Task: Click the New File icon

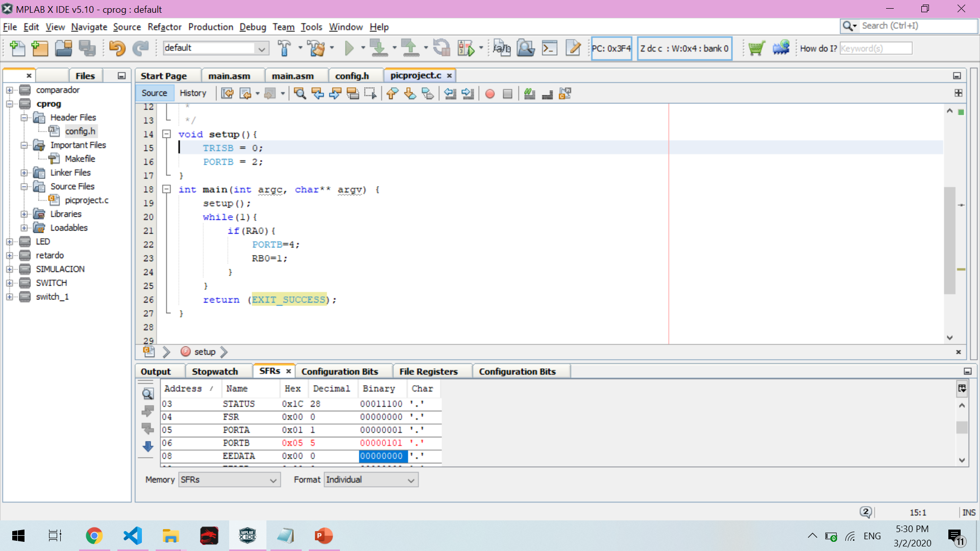Action: pos(17,48)
